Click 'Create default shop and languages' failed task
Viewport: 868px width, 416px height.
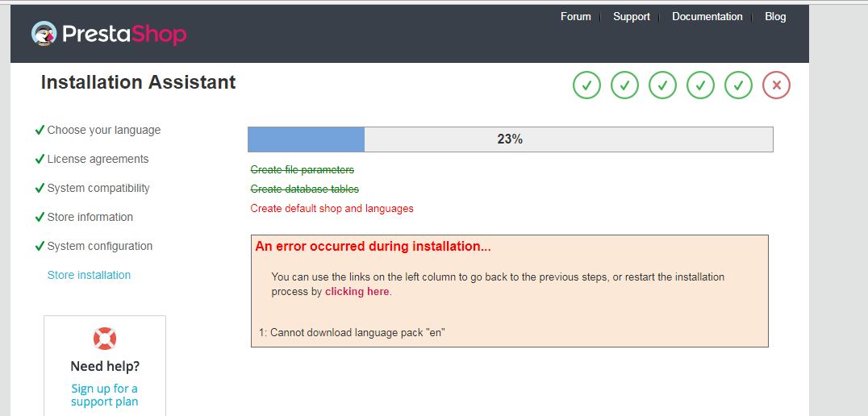tap(332, 209)
